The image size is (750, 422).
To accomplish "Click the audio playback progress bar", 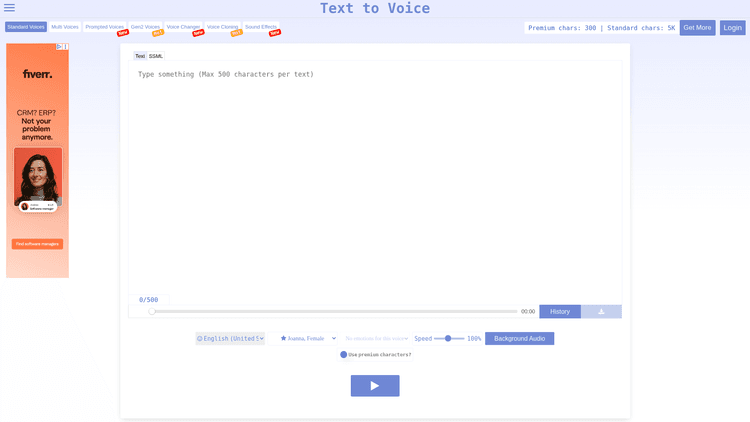I will coord(334,311).
